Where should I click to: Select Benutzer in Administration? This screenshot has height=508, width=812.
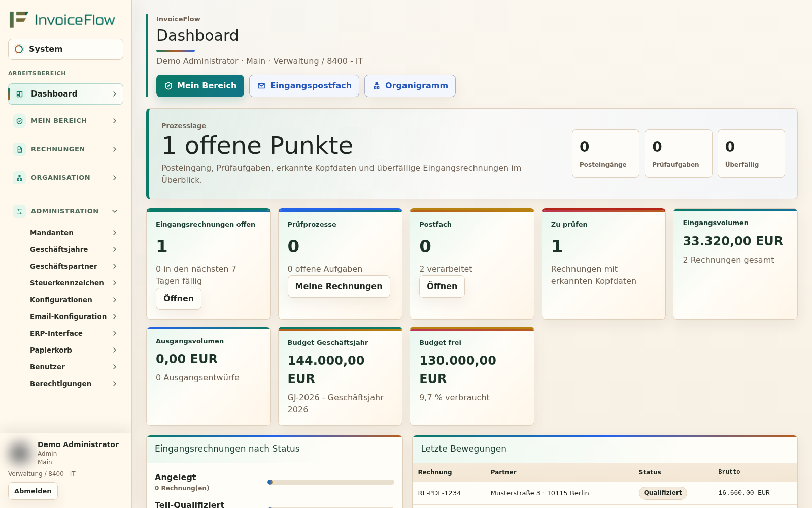[x=74, y=367]
